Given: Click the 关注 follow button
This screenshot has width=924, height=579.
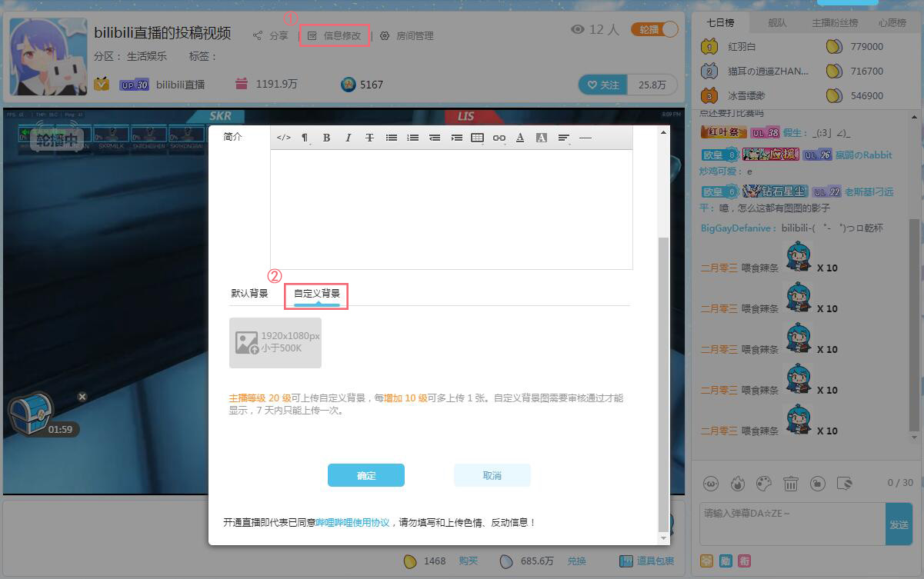Looking at the screenshot, I should click(603, 85).
